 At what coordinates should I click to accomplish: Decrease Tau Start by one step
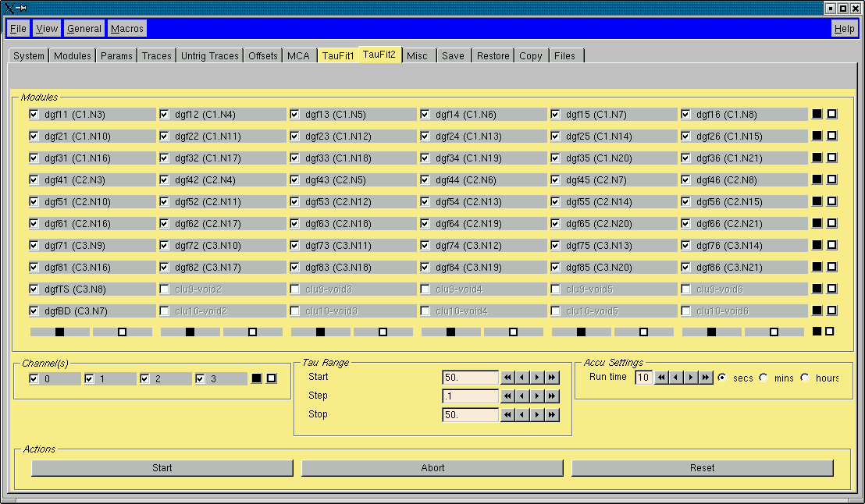tap(522, 377)
